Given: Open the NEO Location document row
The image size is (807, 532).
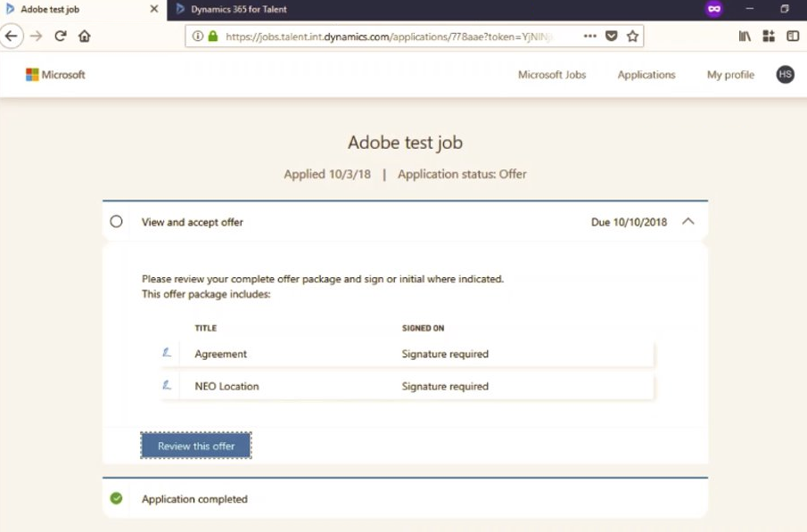Looking at the screenshot, I should (x=408, y=387).
